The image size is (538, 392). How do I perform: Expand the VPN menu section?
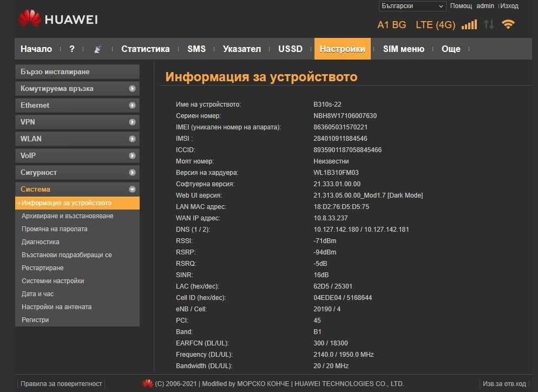(77, 122)
